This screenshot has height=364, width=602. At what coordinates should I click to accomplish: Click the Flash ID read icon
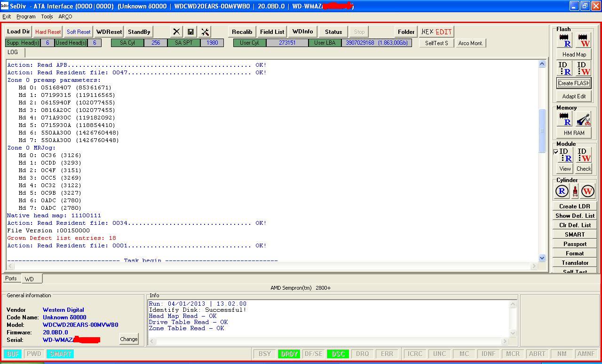pyautogui.click(x=565, y=68)
